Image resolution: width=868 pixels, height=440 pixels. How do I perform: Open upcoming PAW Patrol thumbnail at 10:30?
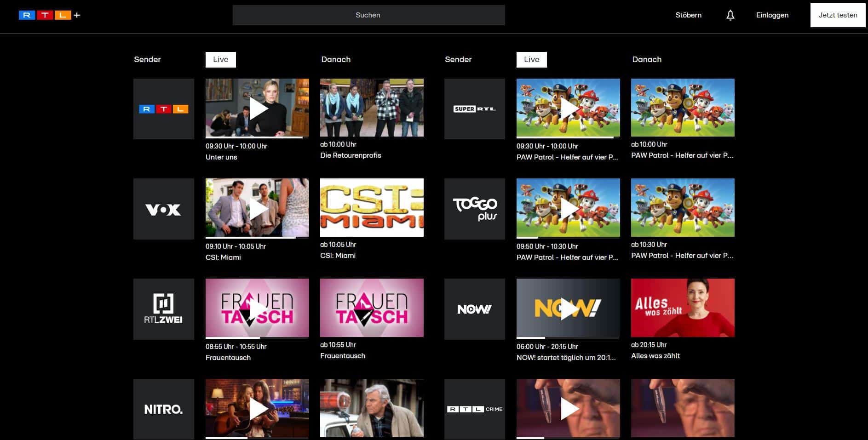pos(683,208)
